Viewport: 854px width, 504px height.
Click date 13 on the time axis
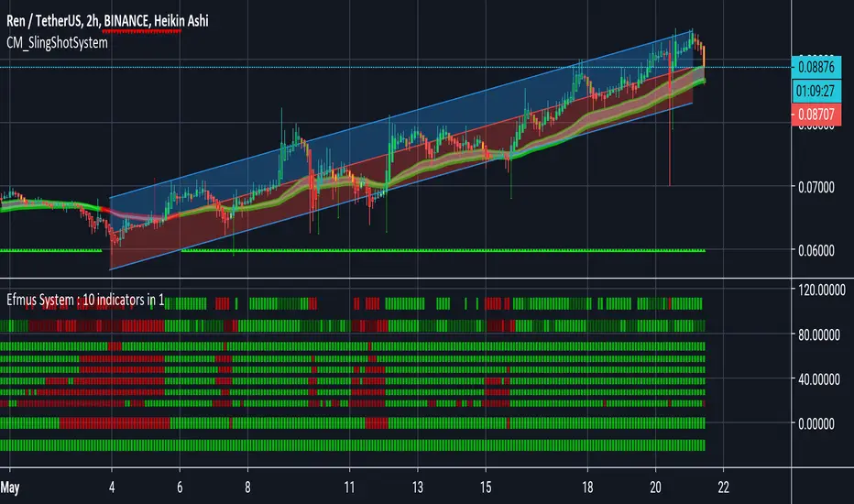tap(418, 488)
